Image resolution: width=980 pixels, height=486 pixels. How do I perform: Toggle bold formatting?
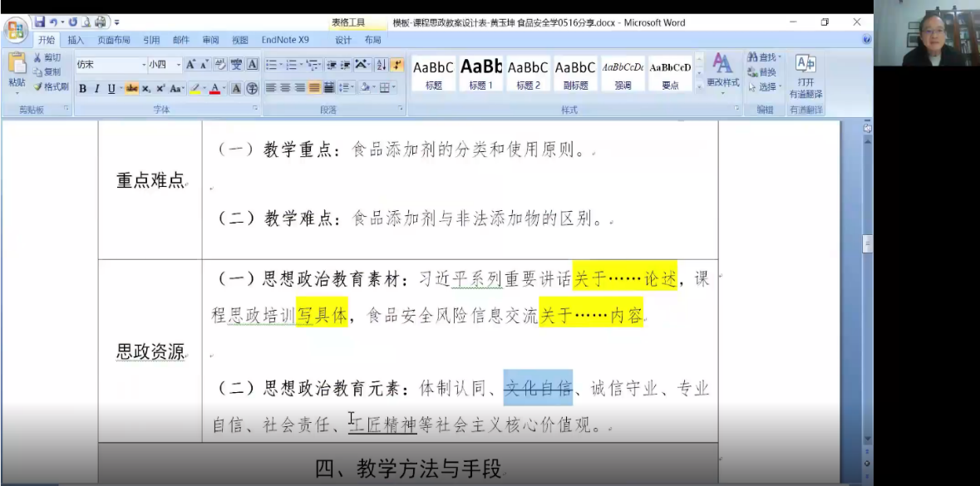(x=83, y=89)
